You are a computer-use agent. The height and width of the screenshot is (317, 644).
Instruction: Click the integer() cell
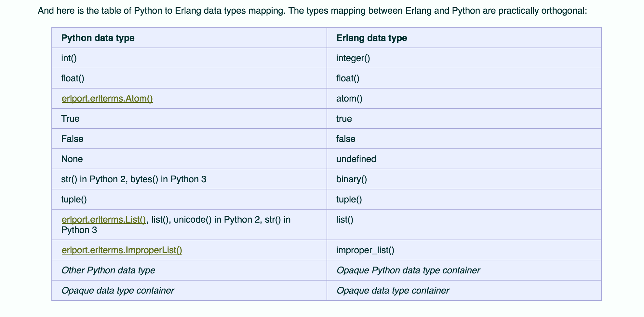pyautogui.click(x=353, y=58)
